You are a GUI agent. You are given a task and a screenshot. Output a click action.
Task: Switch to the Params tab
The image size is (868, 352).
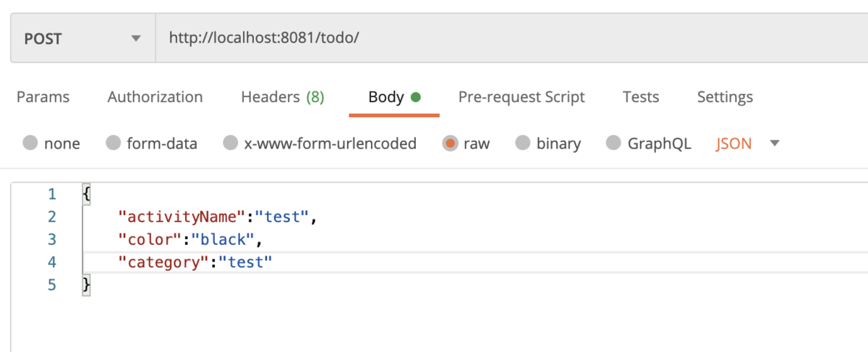pos(43,97)
